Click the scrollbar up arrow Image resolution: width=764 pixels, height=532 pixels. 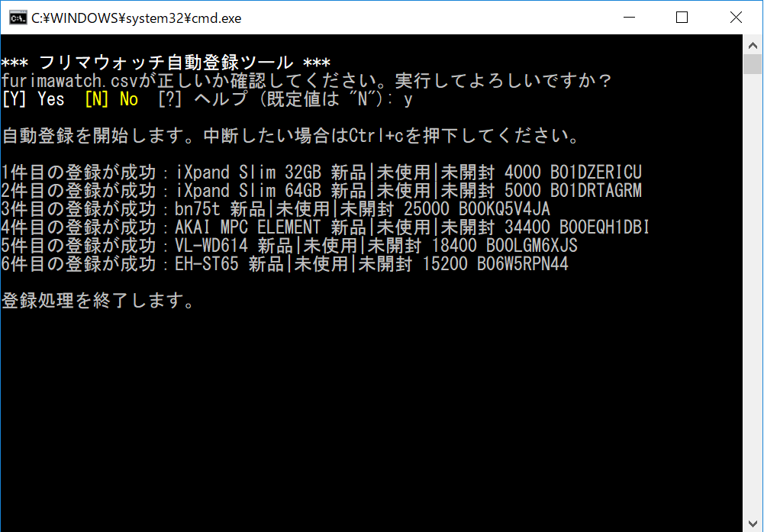[x=753, y=45]
